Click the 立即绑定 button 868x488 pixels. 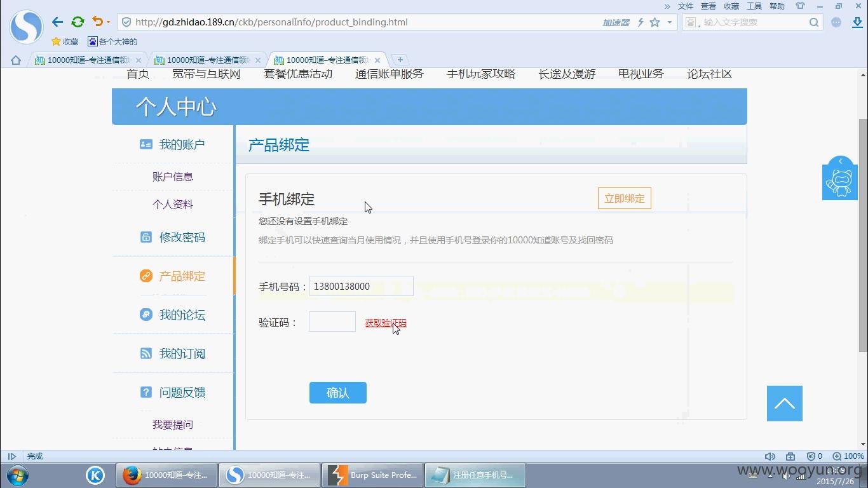[625, 198]
